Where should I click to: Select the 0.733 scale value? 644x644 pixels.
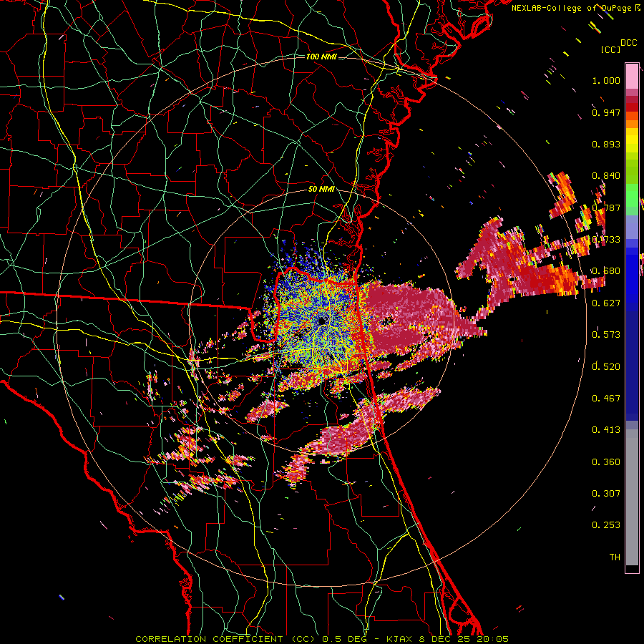(x=606, y=240)
